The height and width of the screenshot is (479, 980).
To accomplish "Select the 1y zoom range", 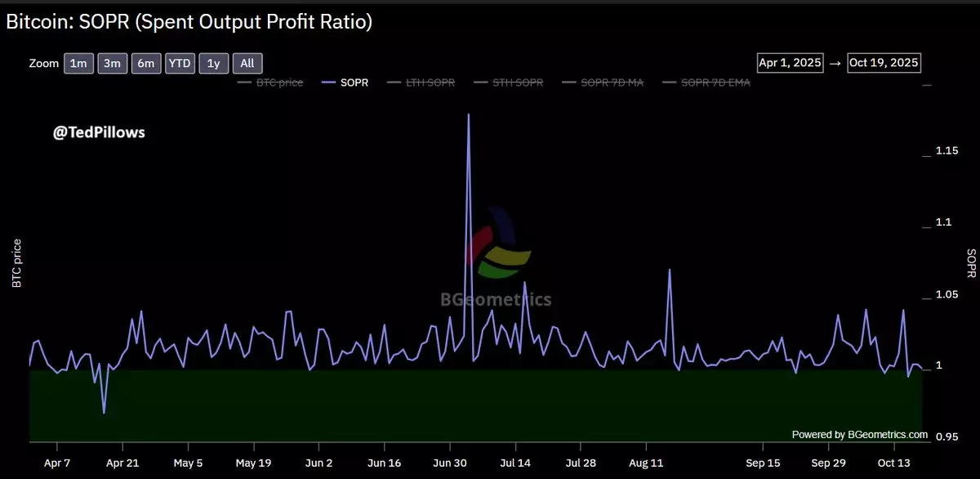I will (213, 64).
